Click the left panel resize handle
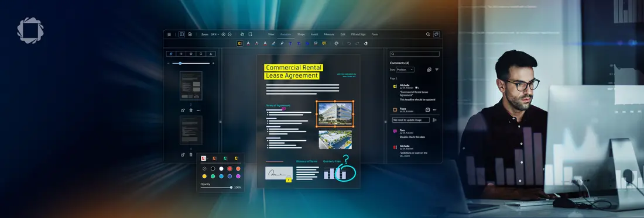Screen dimensions: 644x218 (221, 122)
